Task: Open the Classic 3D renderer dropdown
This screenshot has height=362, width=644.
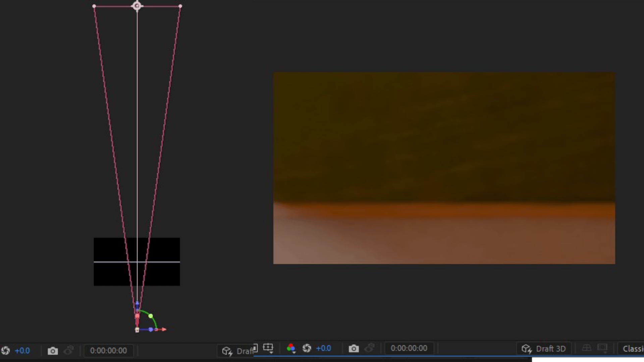Action: click(633, 349)
